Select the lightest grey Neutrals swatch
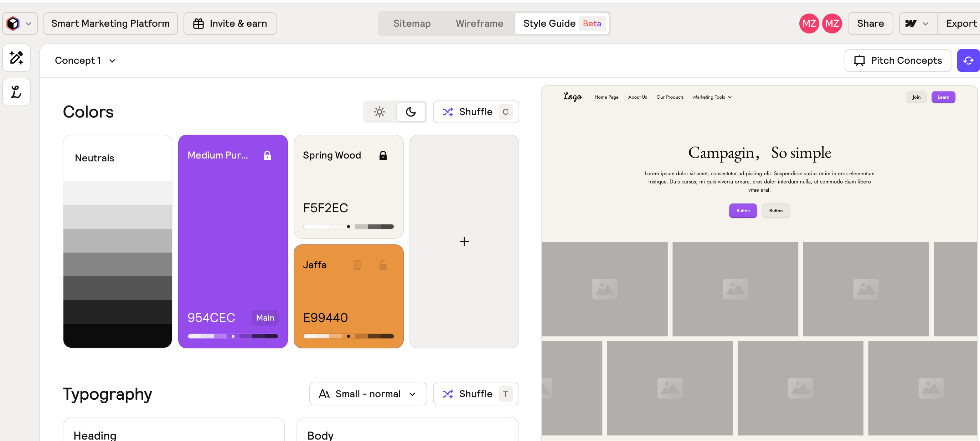 pyautogui.click(x=118, y=193)
